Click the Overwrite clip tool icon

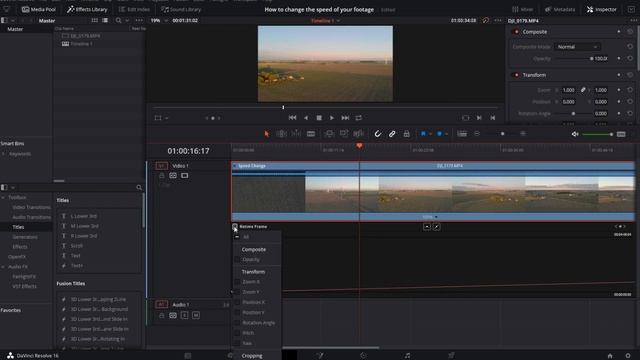(344, 134)
